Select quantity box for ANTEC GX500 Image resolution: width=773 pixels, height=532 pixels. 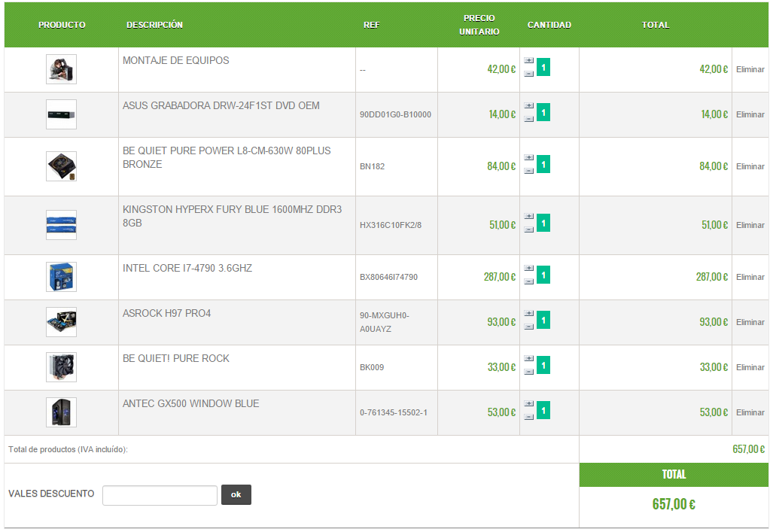(543, 410)
